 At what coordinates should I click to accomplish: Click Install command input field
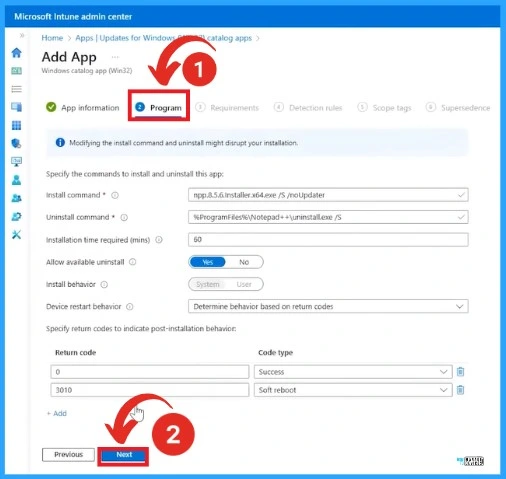(x=328, y=195)
